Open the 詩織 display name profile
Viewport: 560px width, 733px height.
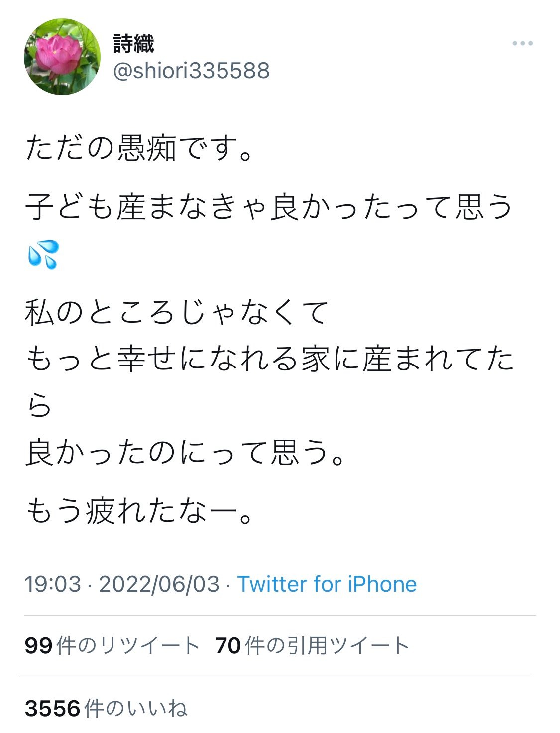tap(133, 44)
